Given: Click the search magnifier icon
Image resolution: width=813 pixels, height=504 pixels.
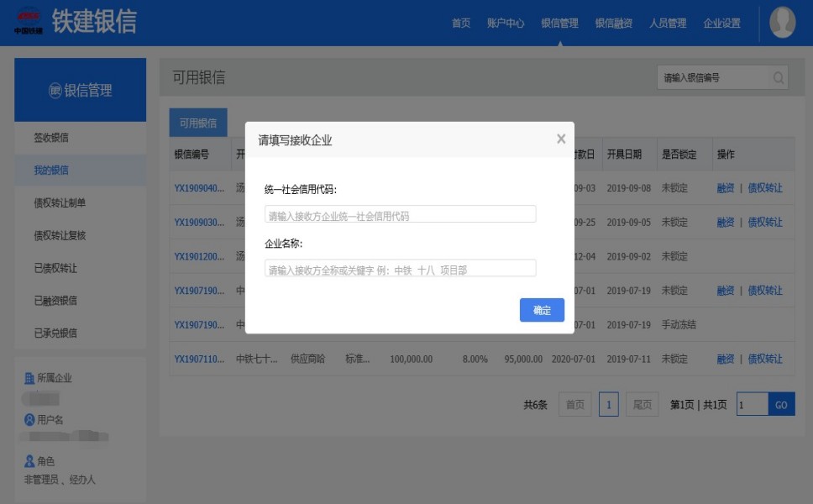Looking at the screenshot, I should point(779,78).
